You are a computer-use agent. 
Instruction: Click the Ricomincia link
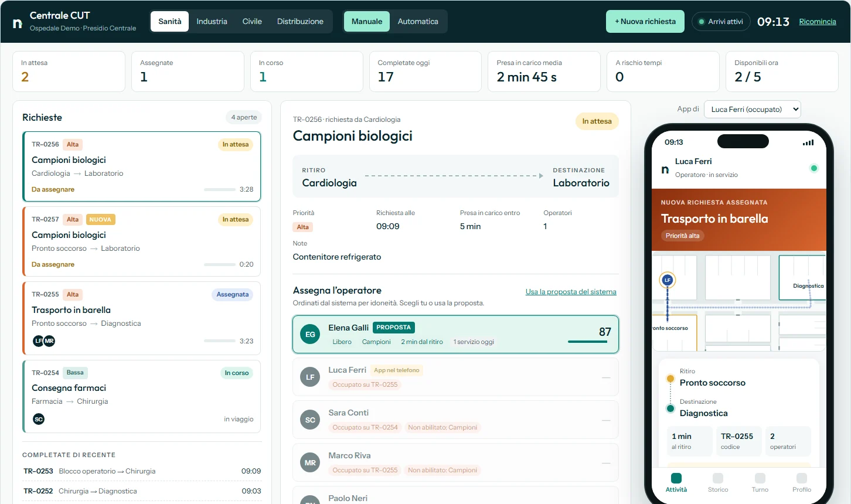pyautogui.click(x=818, y=22)
